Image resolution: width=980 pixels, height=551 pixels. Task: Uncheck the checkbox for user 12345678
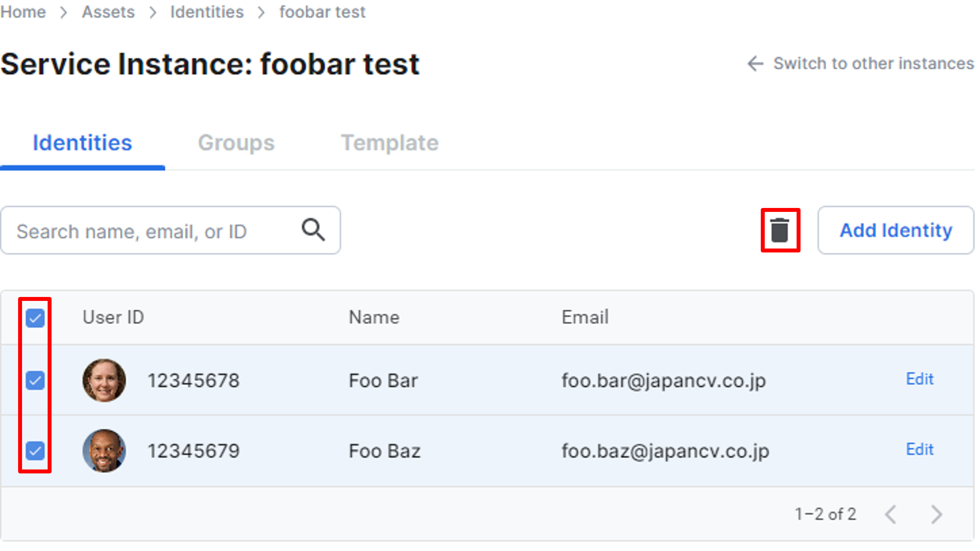tap(35, 380)
